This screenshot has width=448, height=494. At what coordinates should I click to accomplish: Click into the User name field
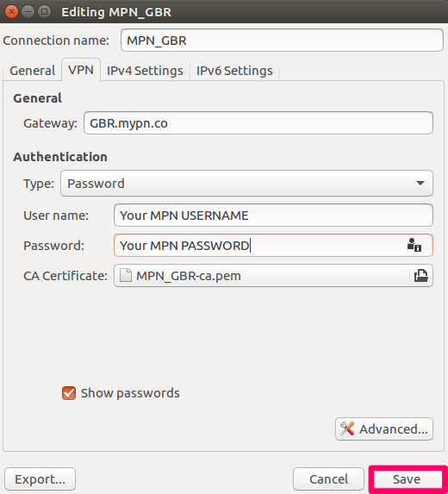[x=273, y=216]
